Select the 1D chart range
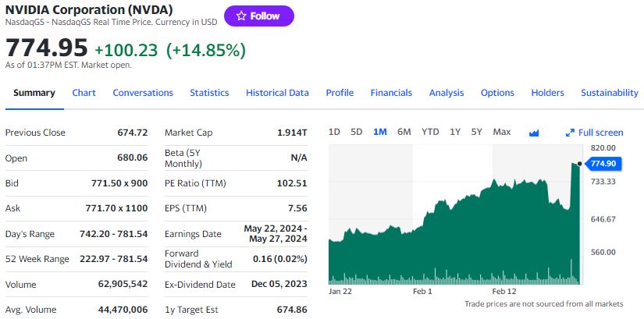 335,132
